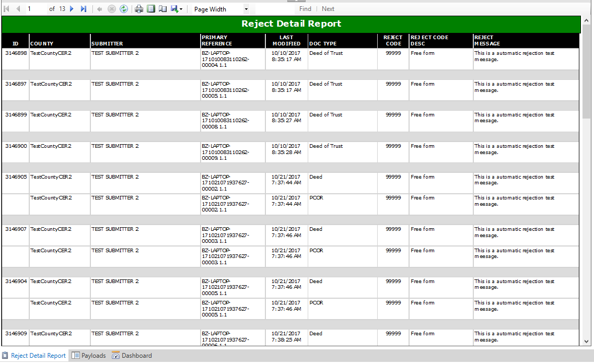This screenshot has width=594, height=364.
Task: Expand the Page Width zoom dropdown
Action: [246, 9]
